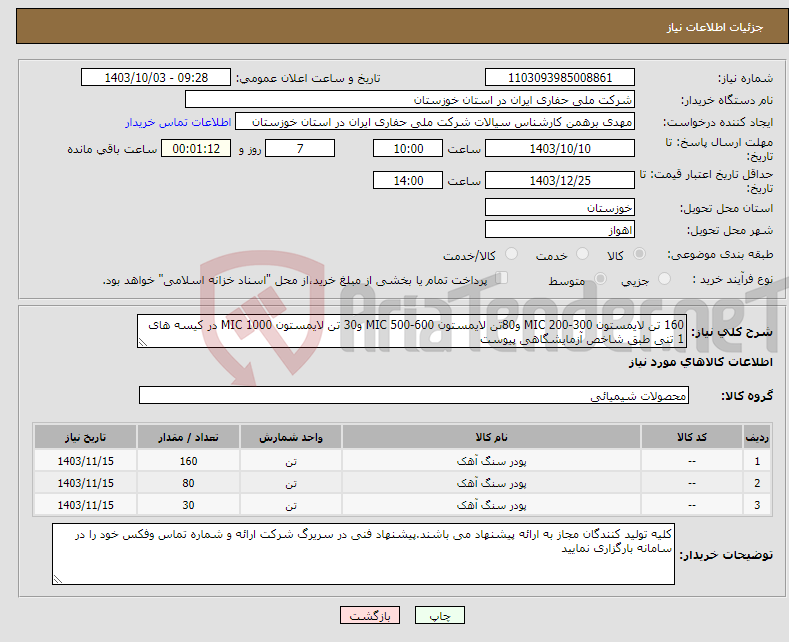The width and height of the screenshot is (789, 642).
Task: Click the جزئیات اطلاعات نیاز page header
Action: coord(715,27)
